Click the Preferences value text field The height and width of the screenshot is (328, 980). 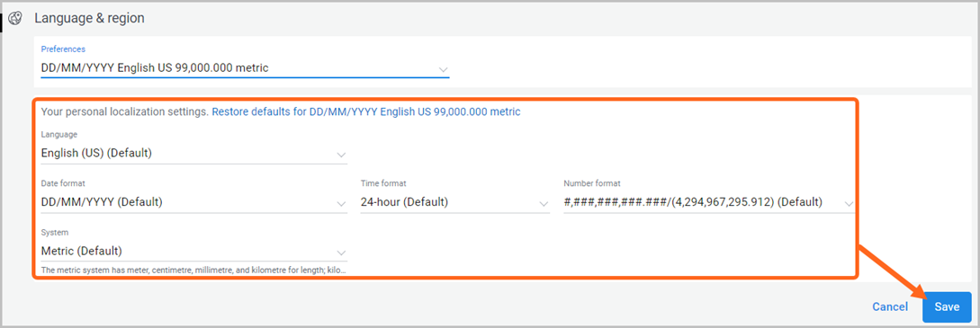pos(245,68)
